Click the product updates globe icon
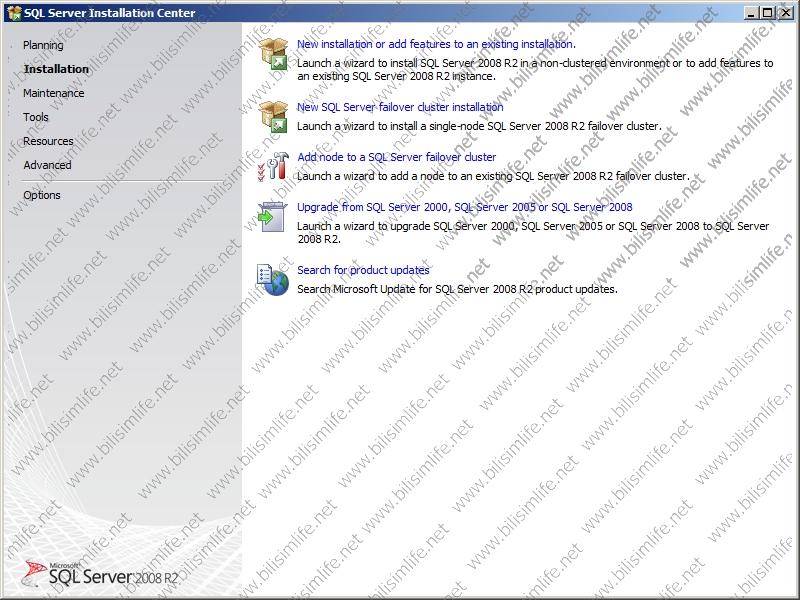 click(x=273, y=280)
